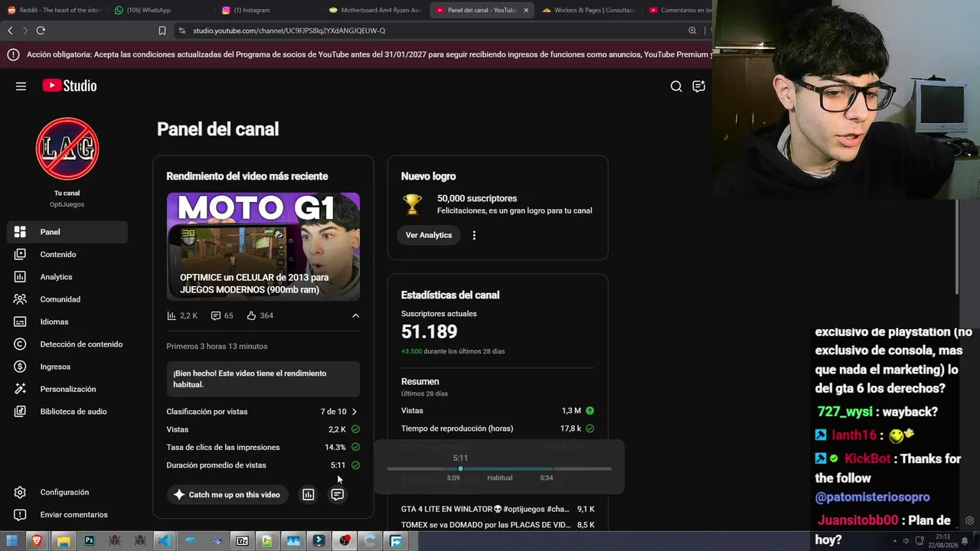Image resolution: width=980 pixels, height=551 pixels.
Task: Click the check beside Tiempo de reproducción
Action: (590, 429)
